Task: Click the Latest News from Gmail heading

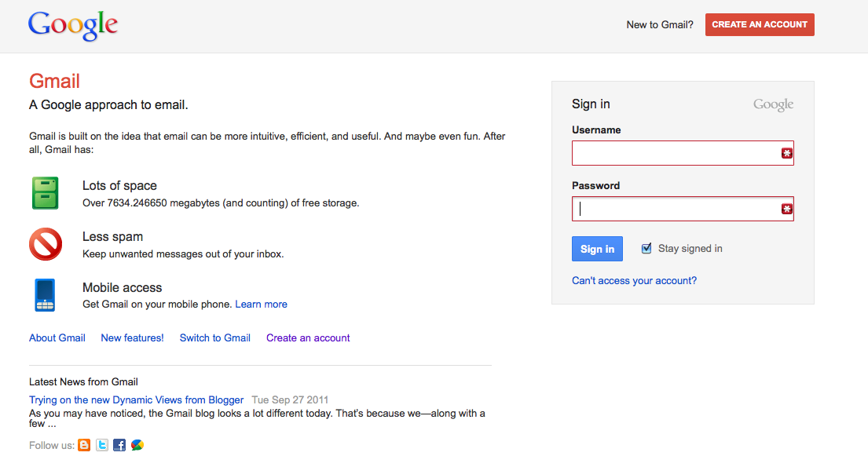Action: tap(83, 382)
